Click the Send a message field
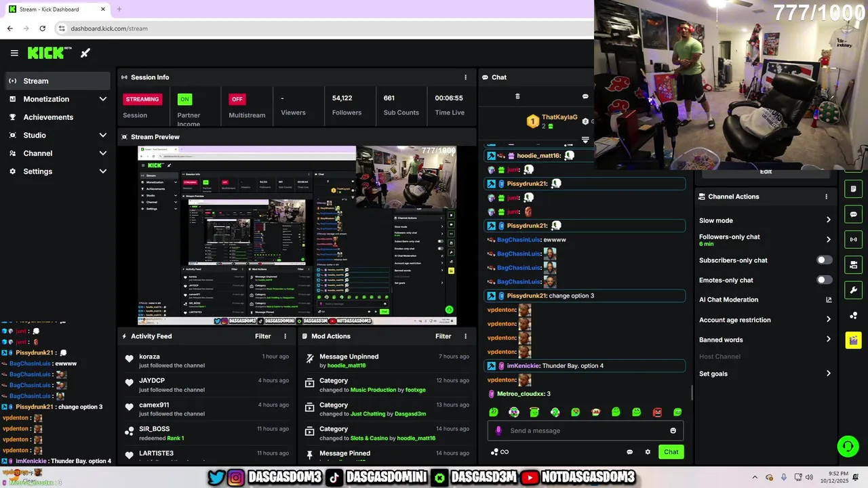Screen dimensions: 868x488 (585, 430)
